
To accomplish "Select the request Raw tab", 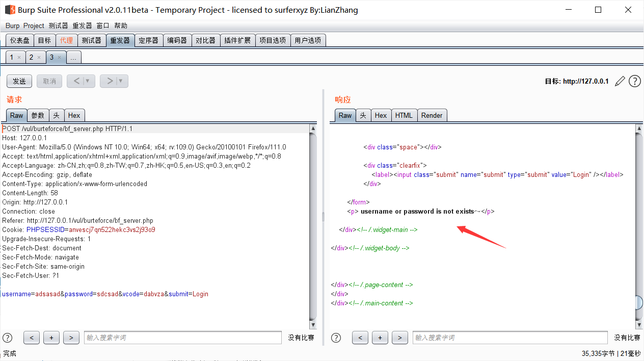I will point(16,115).
